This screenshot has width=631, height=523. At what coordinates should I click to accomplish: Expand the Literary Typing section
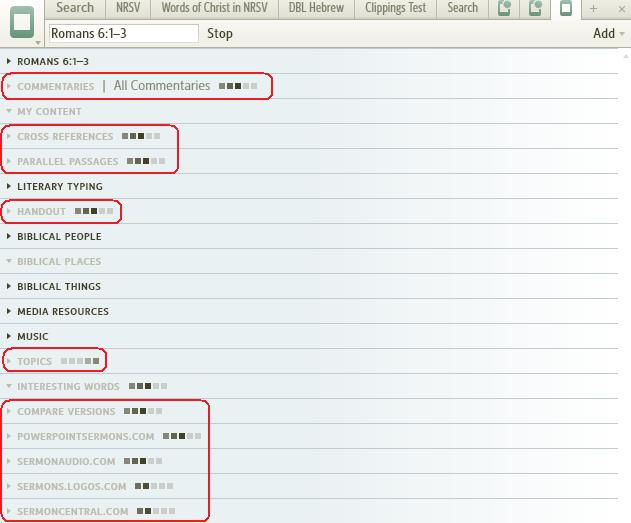pyautogui.click(x=9, y=186)
